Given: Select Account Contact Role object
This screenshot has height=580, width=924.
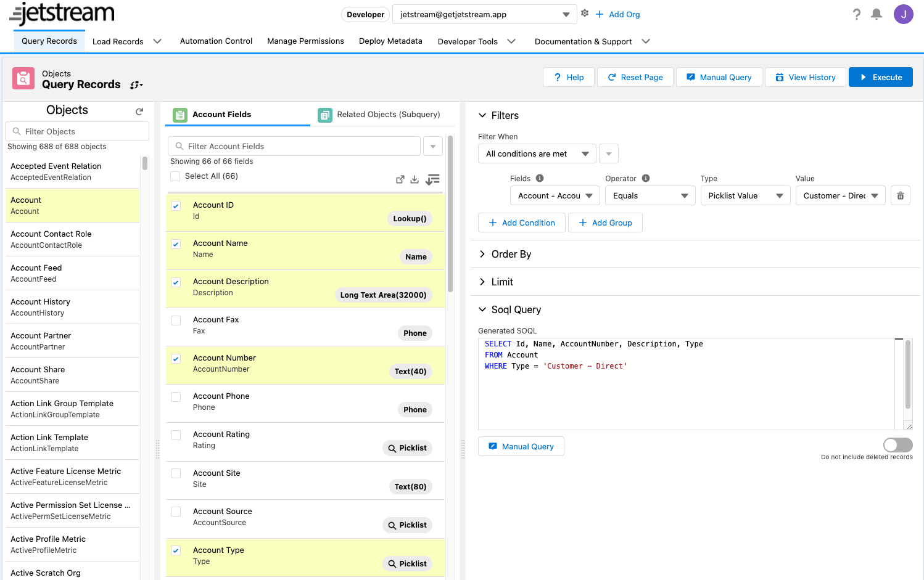Looking at the screenshot, I should pyautogui.click(x=72, y=239).
